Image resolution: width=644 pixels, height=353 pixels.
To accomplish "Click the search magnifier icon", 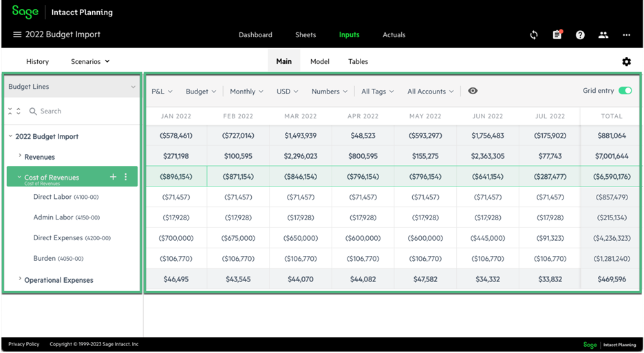I will tap(33, 111).
